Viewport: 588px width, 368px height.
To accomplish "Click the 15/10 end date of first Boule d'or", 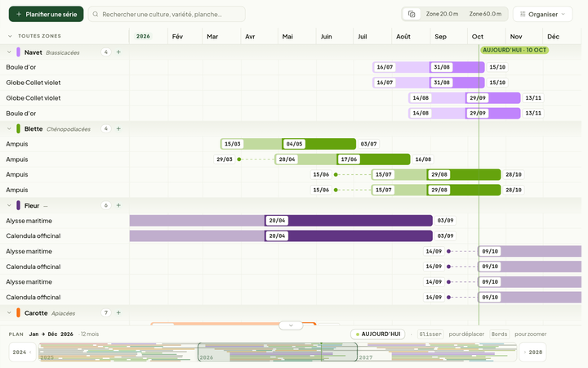I will [x=497, y=67].
